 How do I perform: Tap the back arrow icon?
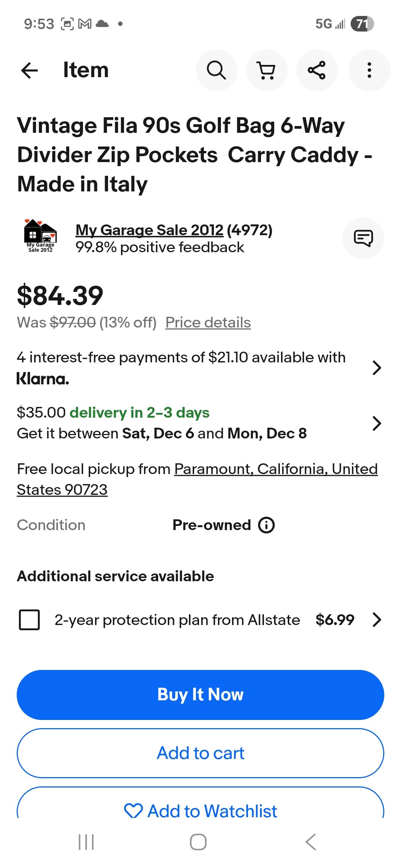point(30,70)
